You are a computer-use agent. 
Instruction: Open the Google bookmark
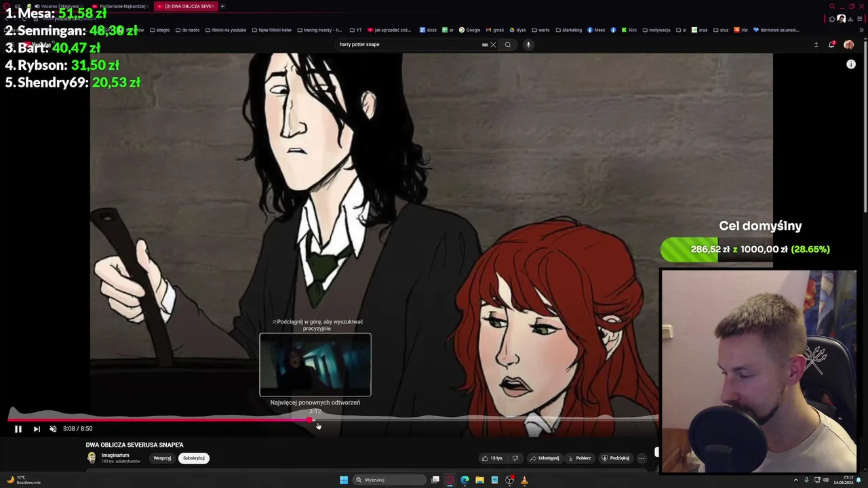(469, 30)
